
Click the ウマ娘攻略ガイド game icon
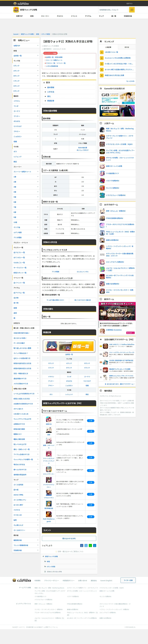tap(102, 173)
